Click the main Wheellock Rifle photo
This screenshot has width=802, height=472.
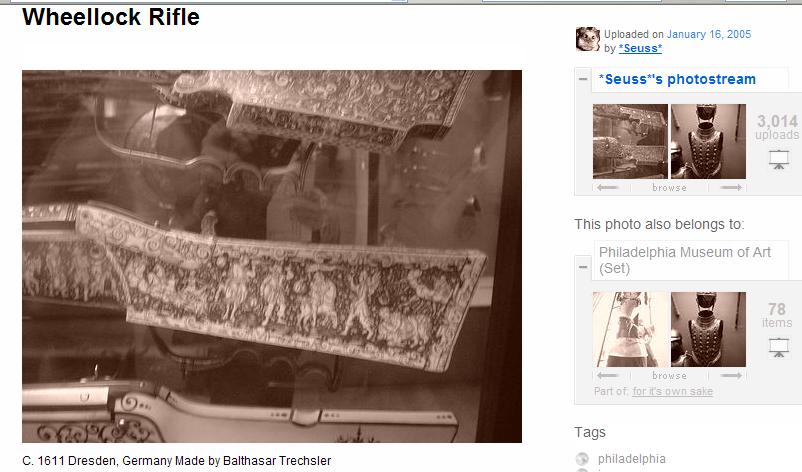click(x=272, y=256)
